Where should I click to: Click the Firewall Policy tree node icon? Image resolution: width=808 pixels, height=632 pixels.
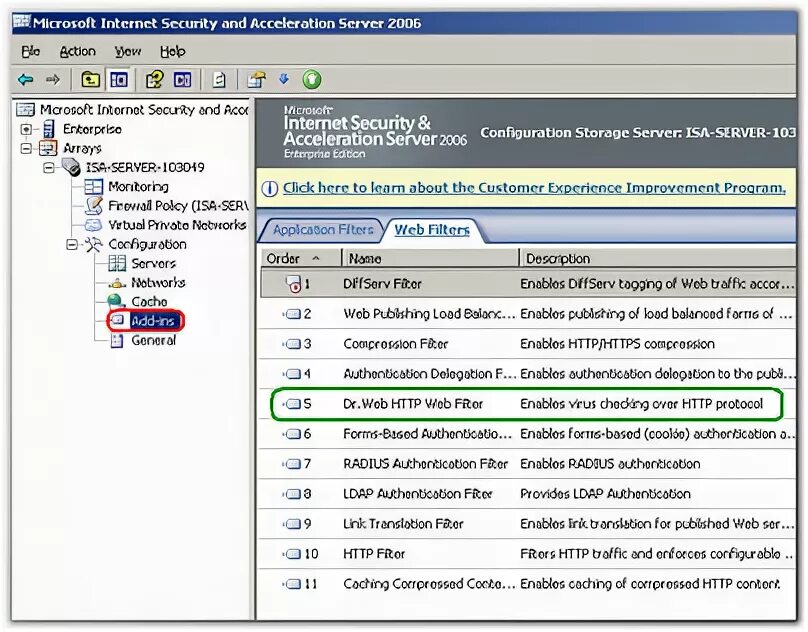coord(94,206)
